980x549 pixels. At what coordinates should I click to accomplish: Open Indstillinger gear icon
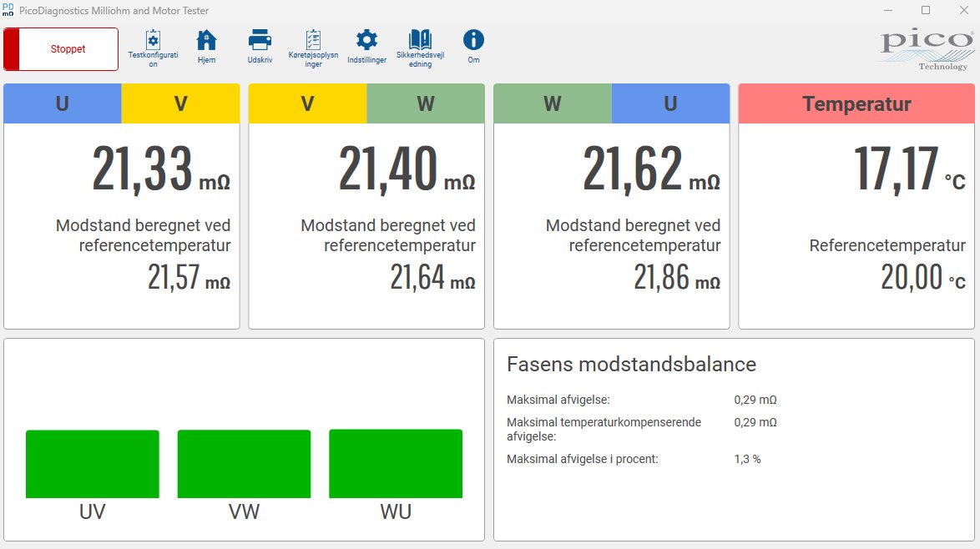366,40
